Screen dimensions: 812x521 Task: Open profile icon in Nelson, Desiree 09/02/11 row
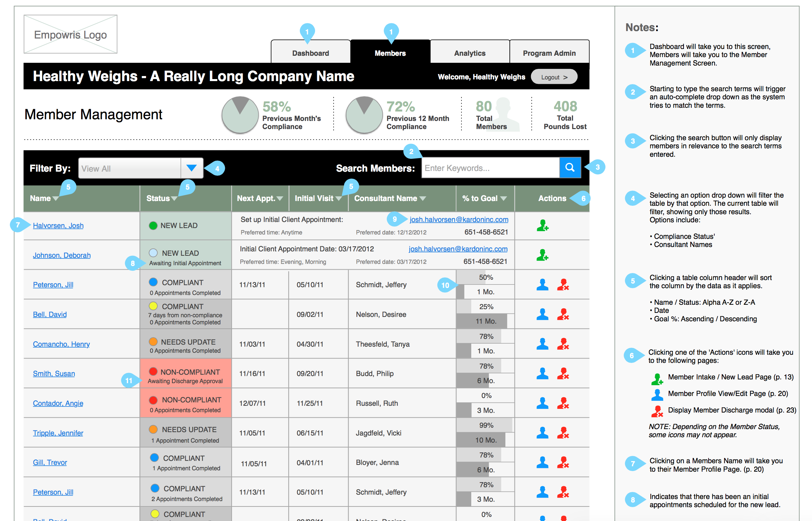542,314
